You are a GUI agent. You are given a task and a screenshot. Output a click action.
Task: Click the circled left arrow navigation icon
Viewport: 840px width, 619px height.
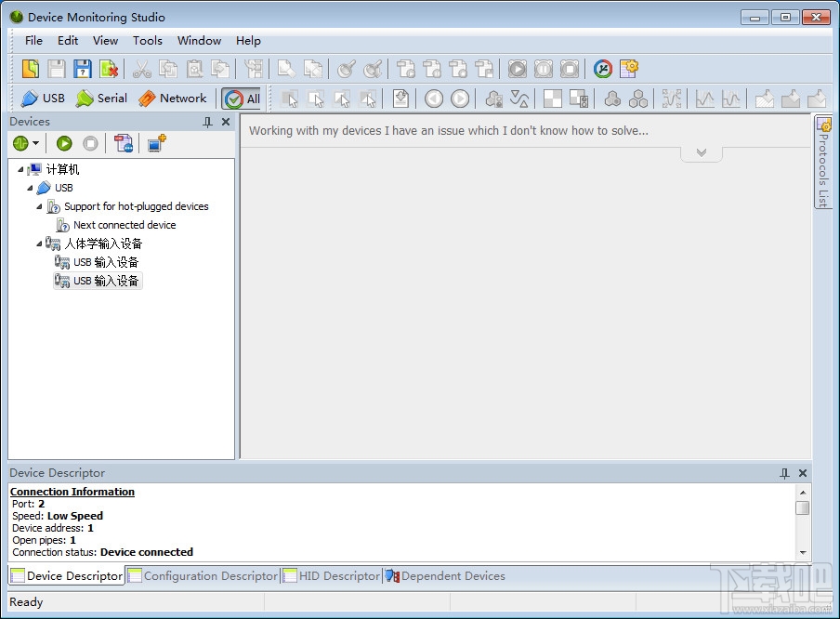coord(434,99)
